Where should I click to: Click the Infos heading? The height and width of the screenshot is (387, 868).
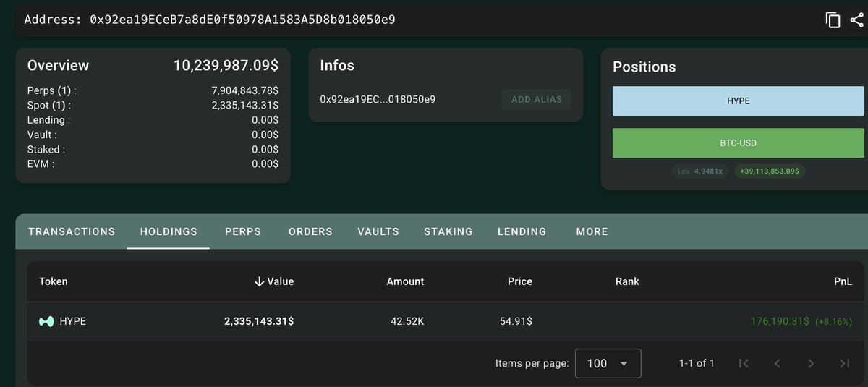tap(337, 66)
